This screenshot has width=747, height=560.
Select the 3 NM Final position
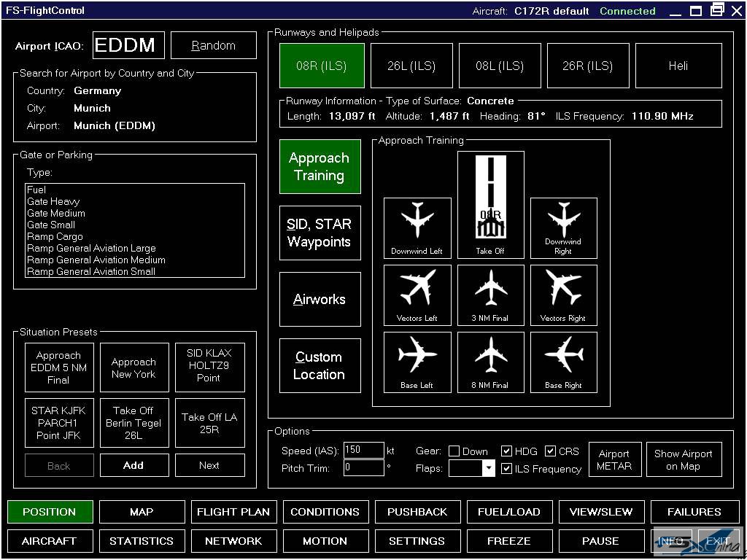coord(491,295)
